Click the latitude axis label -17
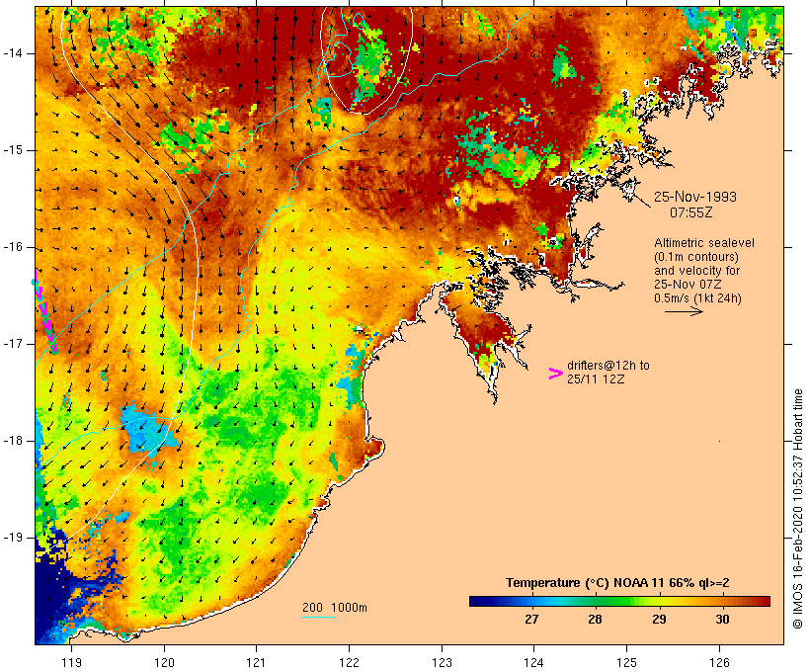 coord(13,344)
